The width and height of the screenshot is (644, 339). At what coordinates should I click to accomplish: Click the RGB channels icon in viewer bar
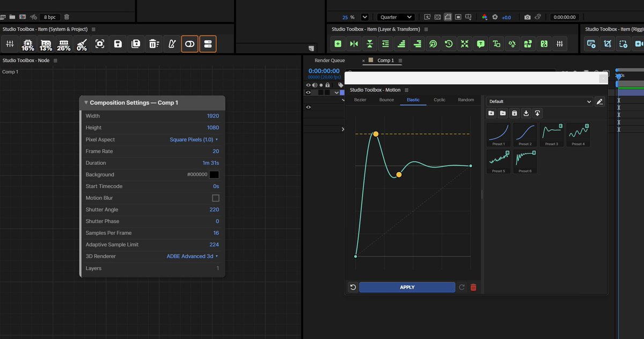[x=485, y=17]
